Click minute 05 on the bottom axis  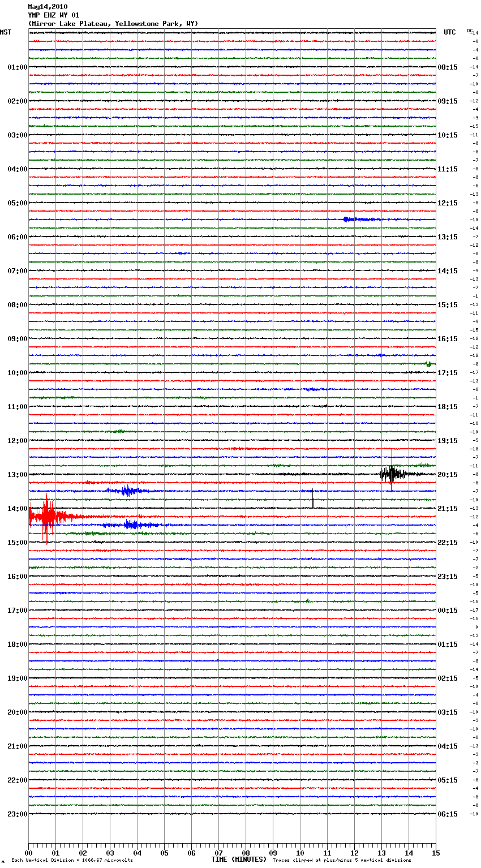[x=164, y=853]
